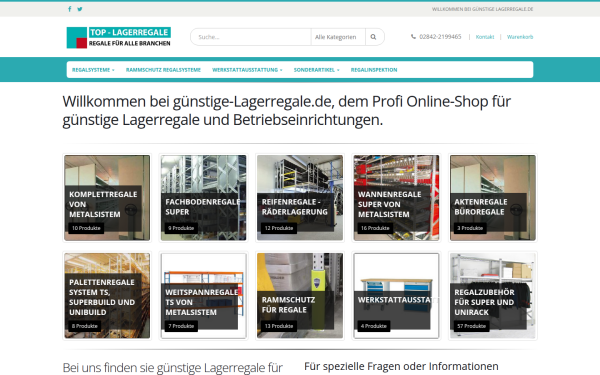Click the phone number 02842-2199465
The height and width of the screenshot is (375, 600).
[x=440, y=37]
